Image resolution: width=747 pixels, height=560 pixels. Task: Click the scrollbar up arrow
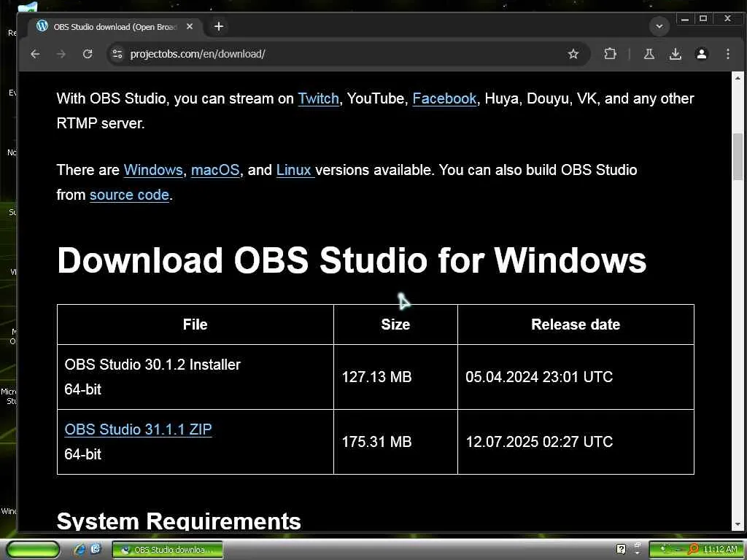pos(738,77)
